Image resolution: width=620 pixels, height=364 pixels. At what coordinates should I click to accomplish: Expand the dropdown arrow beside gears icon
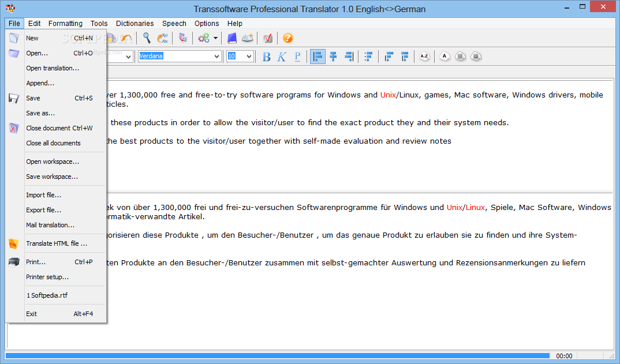coord(215,38)
